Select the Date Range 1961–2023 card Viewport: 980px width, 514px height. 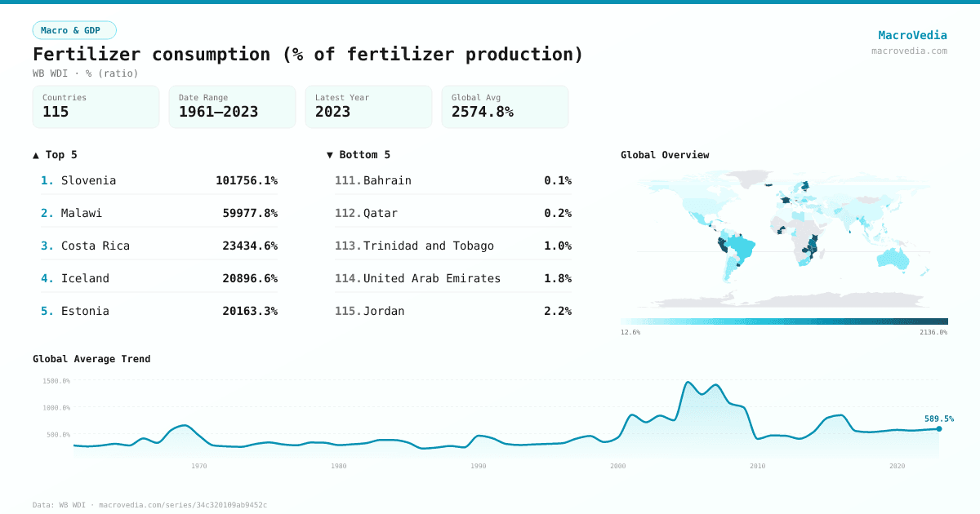[x=232, y=107]
